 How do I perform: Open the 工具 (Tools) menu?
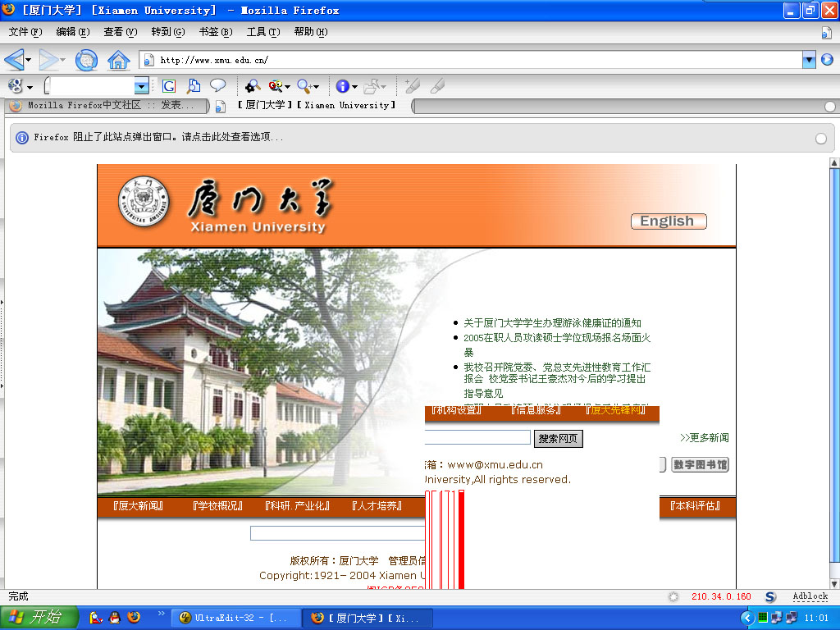pos(263,32)
